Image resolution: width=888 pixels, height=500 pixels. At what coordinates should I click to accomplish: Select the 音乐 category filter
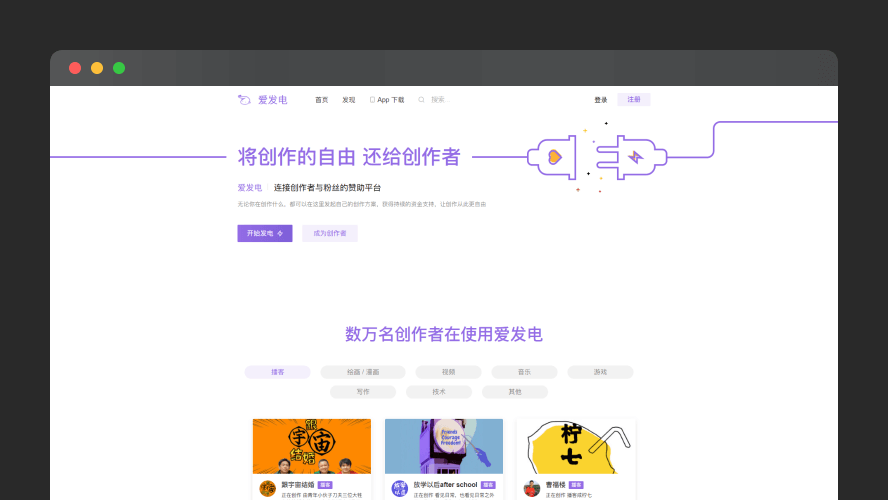[524, 372]
